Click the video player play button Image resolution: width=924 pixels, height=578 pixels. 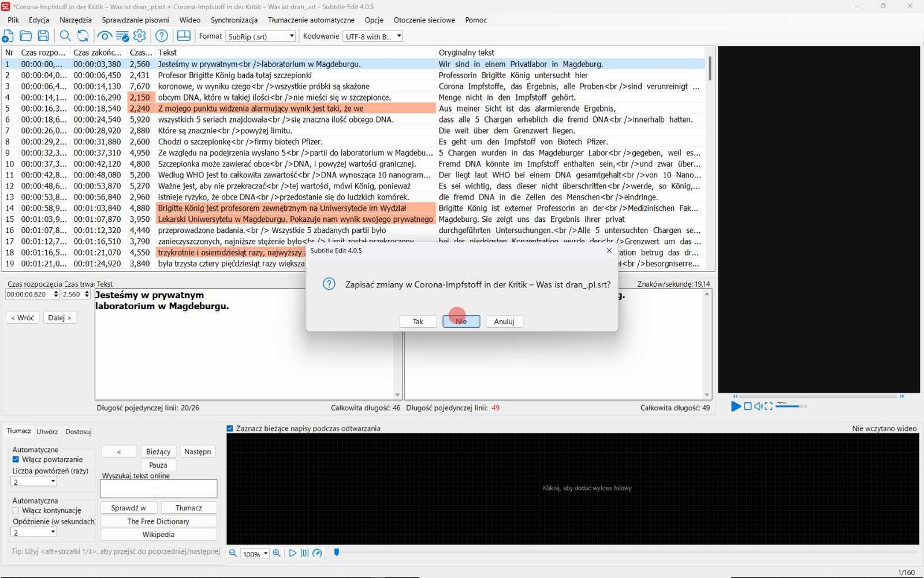[x=736, y=406]
